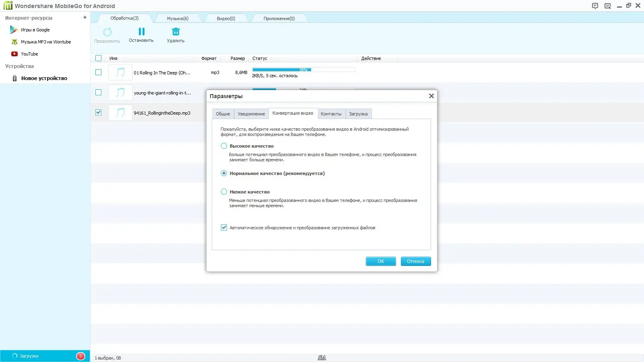Click music note thumbnail of 94161_RollingintheDeep.mp3
The width and height of the screenshot is (644, 362).
pyautogui.click(x=120, y=113)
